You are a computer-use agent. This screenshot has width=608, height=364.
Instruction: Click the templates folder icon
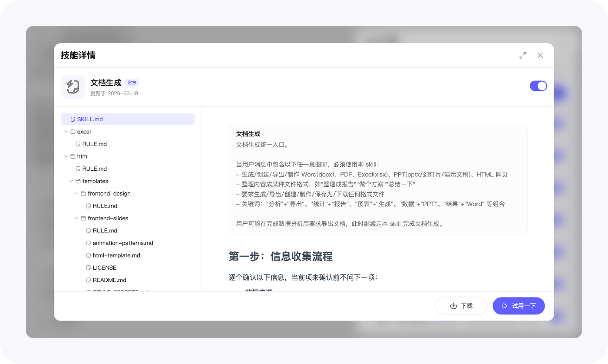tap(78, 181)
